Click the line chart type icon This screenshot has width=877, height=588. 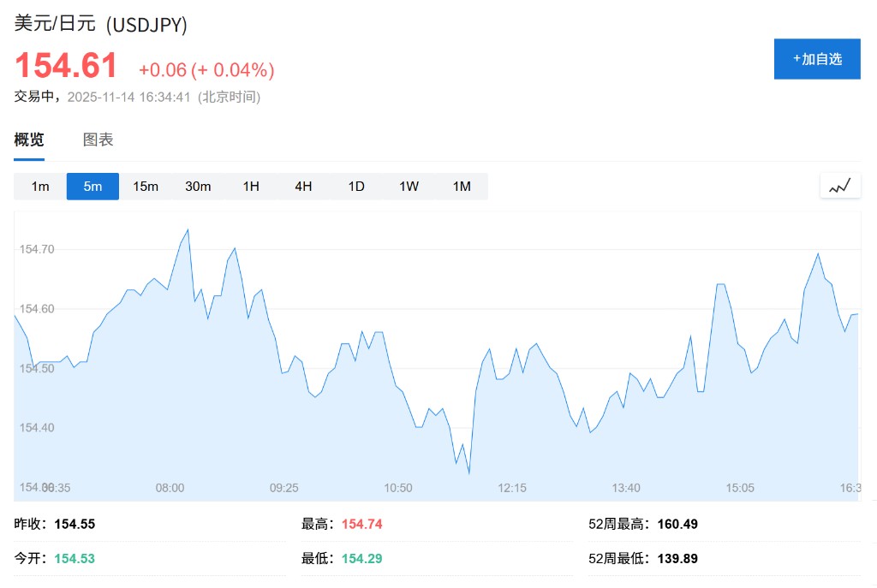pos(840,186)
